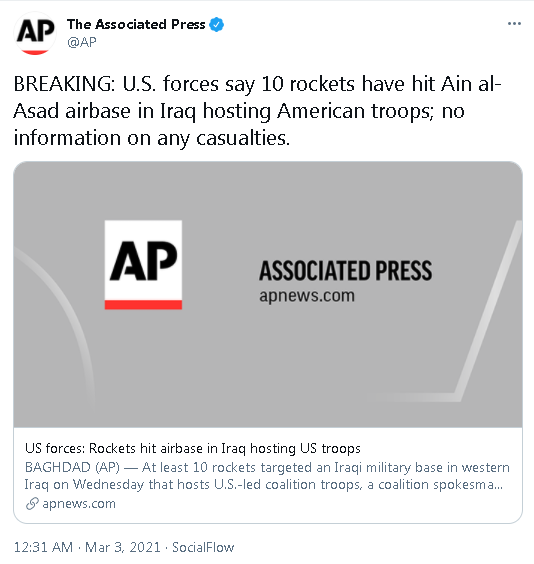Screen dimensions: 534x564
Task: Click the BAGHDAD (AP) article description text
Action: (x=267, y=476)
